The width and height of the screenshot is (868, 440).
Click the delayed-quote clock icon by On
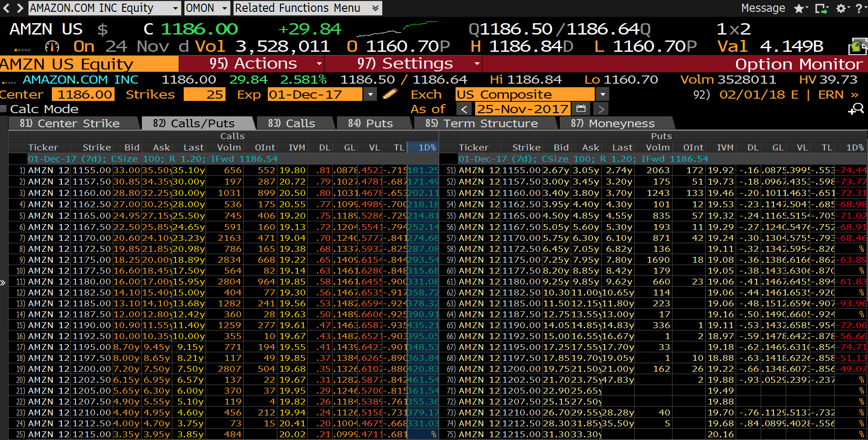coord(52,46)
